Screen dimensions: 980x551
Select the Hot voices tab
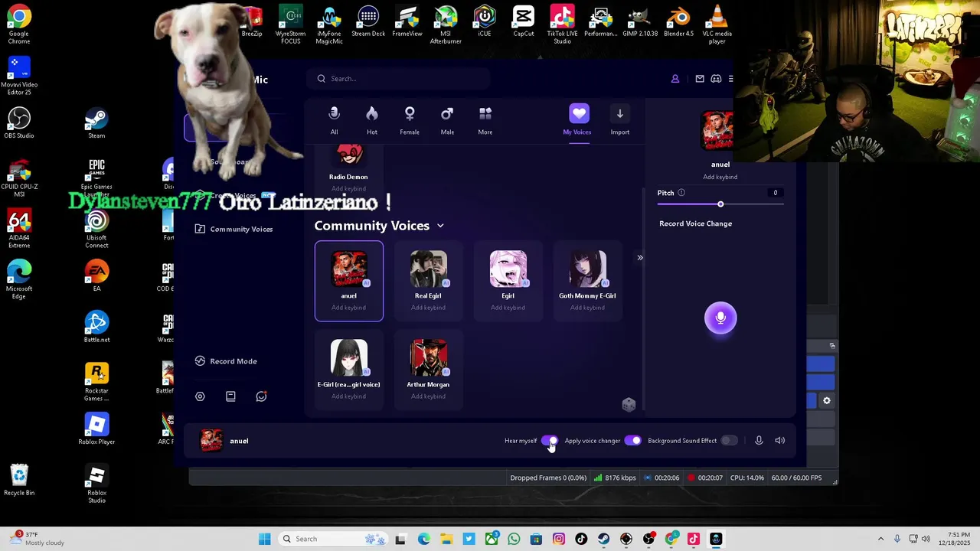click(372, 121)
